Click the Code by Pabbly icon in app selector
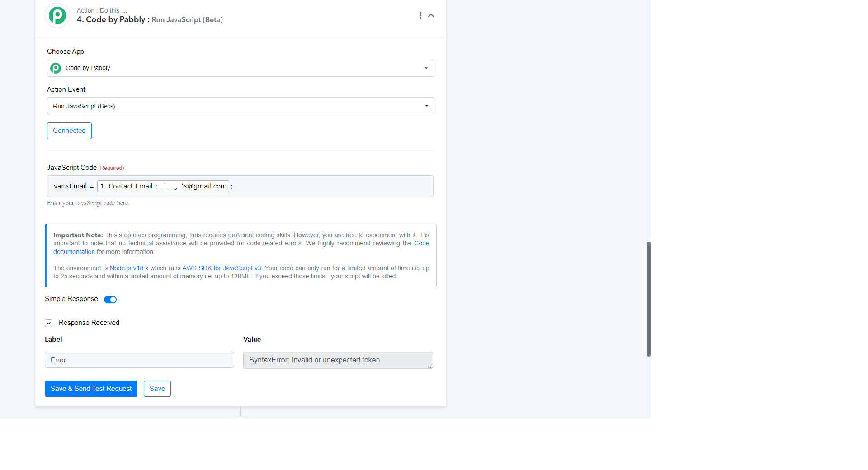Screen dimensions: 868x470 pos(56,68)
